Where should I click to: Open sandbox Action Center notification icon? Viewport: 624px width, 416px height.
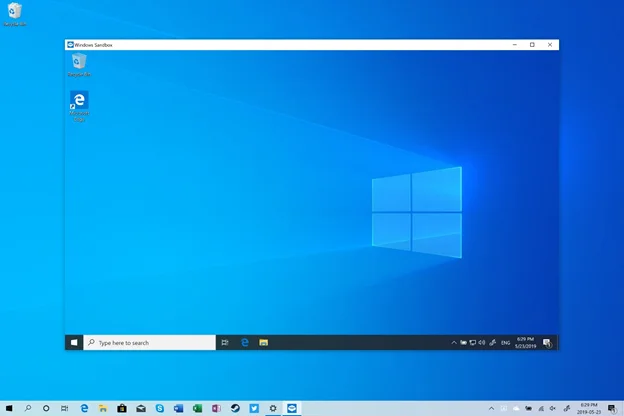(547, 343)
